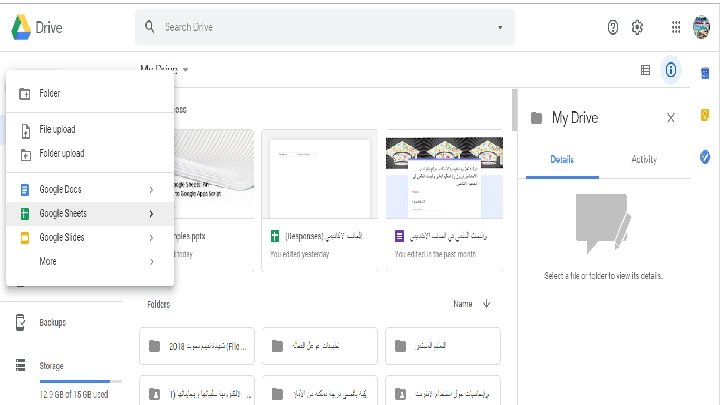Image resolution: width=720 pixels, height=405 pixels.
Task: Open the partially hidden pptx file thumbnail
Action: coord(214,174)
